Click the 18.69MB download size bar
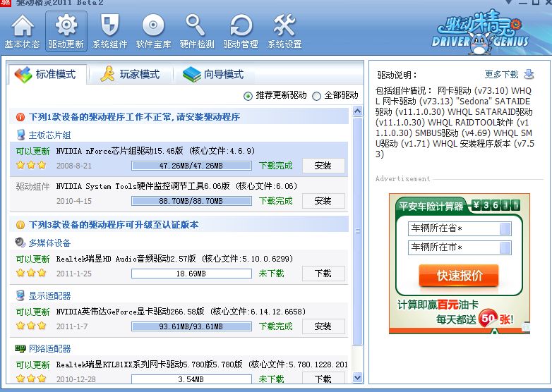This screenshot has width=552, height=392. pos(191,274)
